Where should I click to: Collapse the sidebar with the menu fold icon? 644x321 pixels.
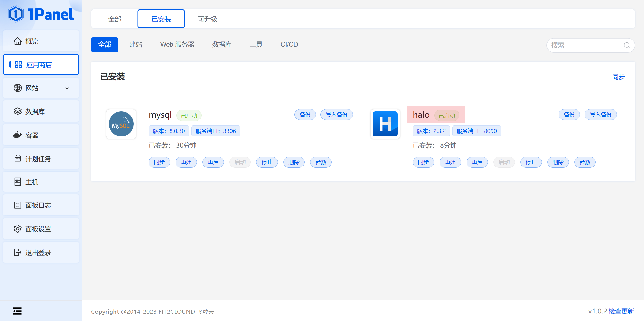point(17,311)
